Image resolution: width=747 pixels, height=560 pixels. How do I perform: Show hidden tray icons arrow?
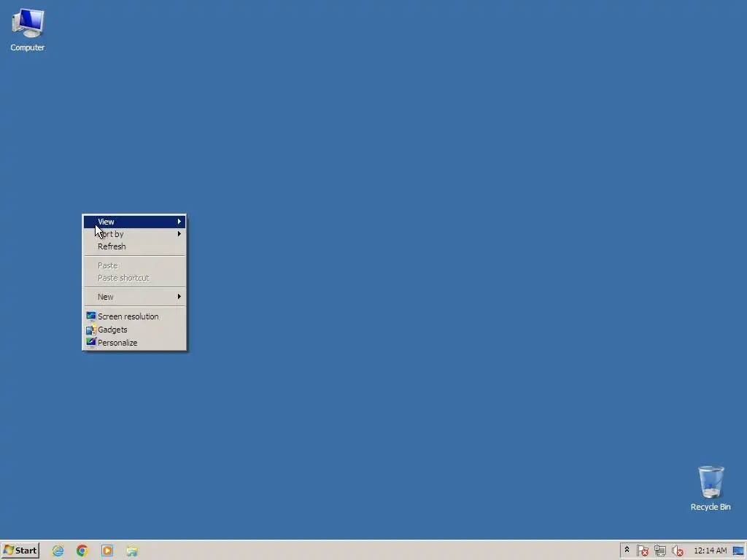pos(627,551)
